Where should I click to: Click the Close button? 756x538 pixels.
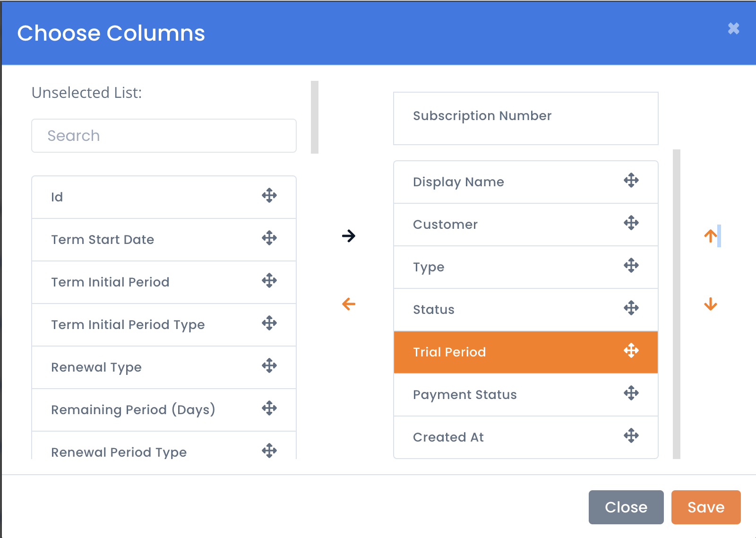pos(626,507)
